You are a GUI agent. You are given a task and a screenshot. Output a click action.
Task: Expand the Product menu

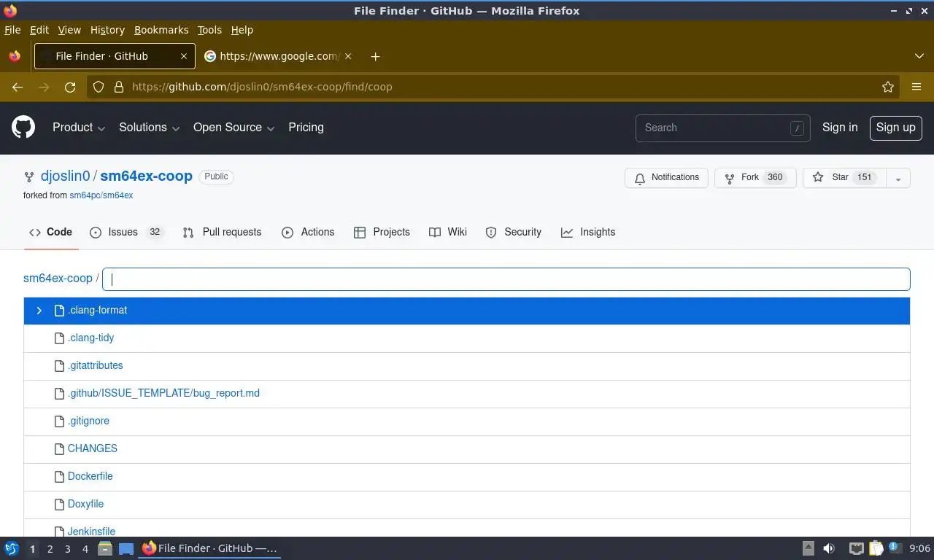tap(79, 128)
